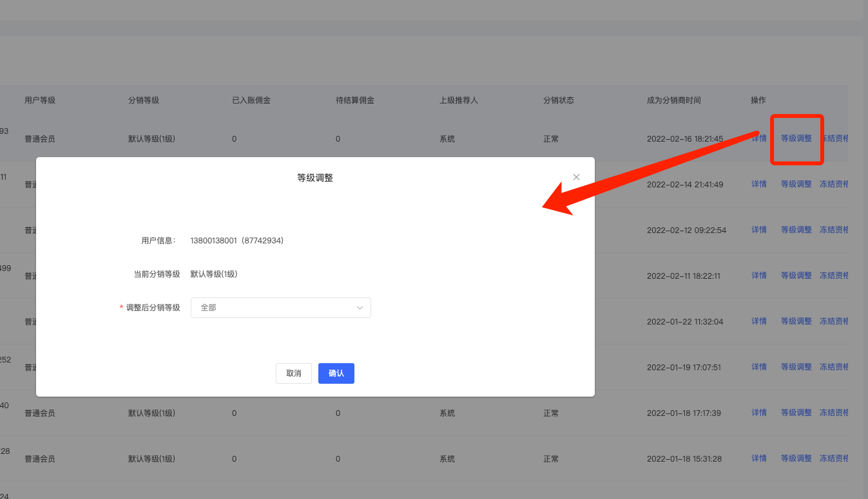Viewport: 868px width, 499px height.
Task: Click 冻结资格 for the 2022-01-18 17:17:39 row
Action: coord(834,413)
